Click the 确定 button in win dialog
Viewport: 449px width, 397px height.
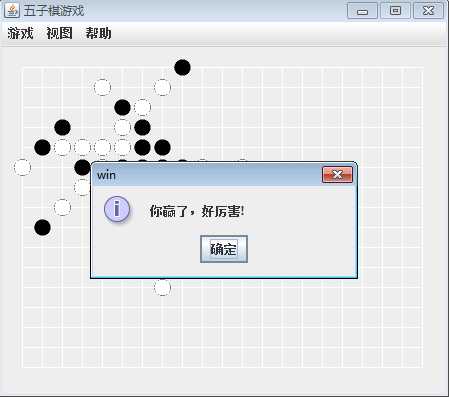(224, 249)
